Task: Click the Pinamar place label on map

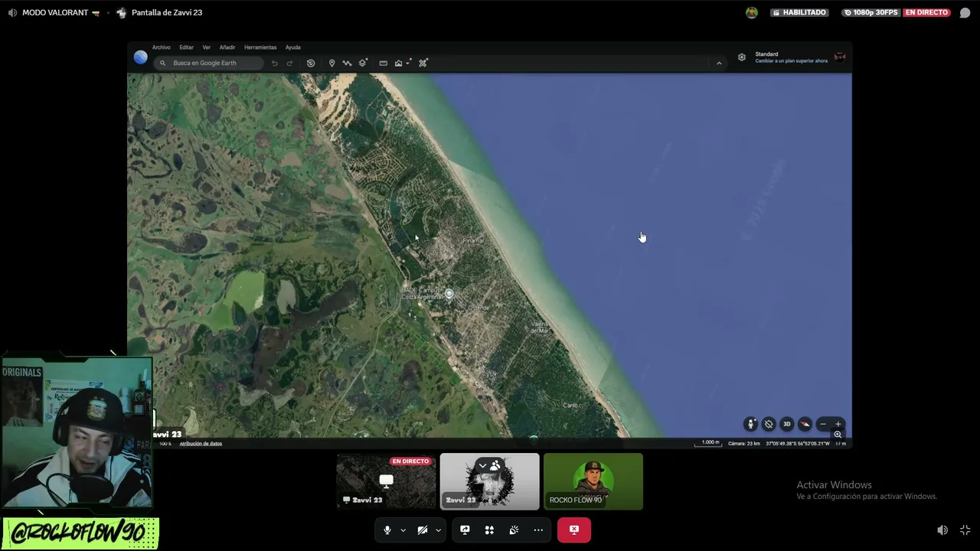Action: [x=473, y=240]
